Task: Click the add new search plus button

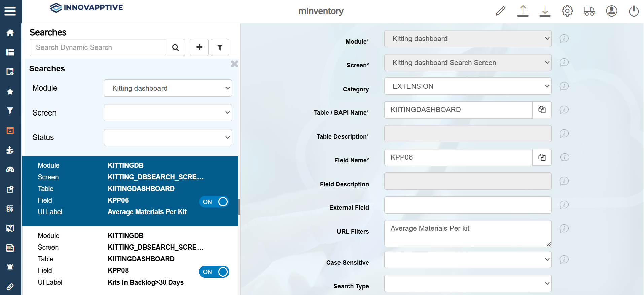Action: (199, 47)
